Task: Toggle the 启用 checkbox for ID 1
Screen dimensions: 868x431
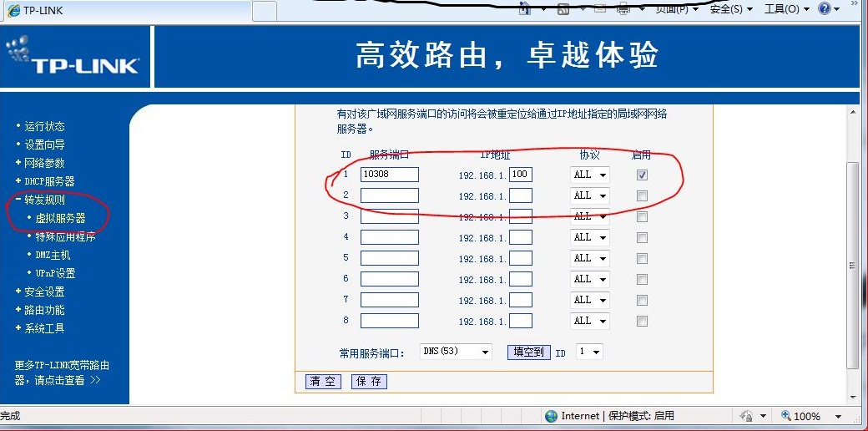Action: pyautogui.click(x=642, y=175)
